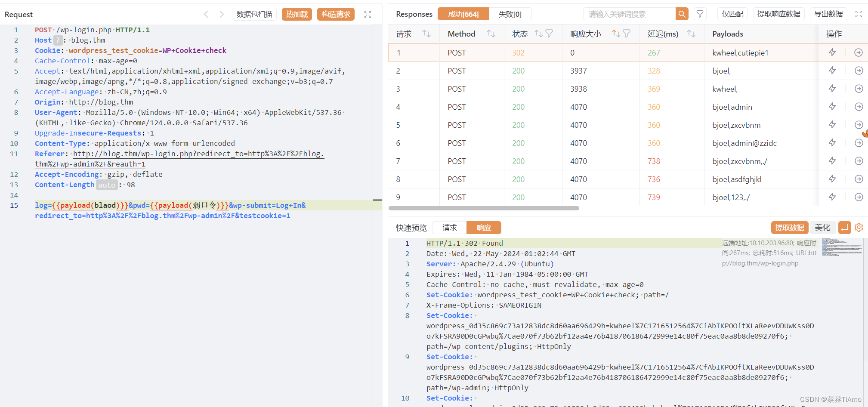Click lightning icon for kwheel, row 3
Image resolution: width=868 pixels, height=407 pixels.
[832, 89]
